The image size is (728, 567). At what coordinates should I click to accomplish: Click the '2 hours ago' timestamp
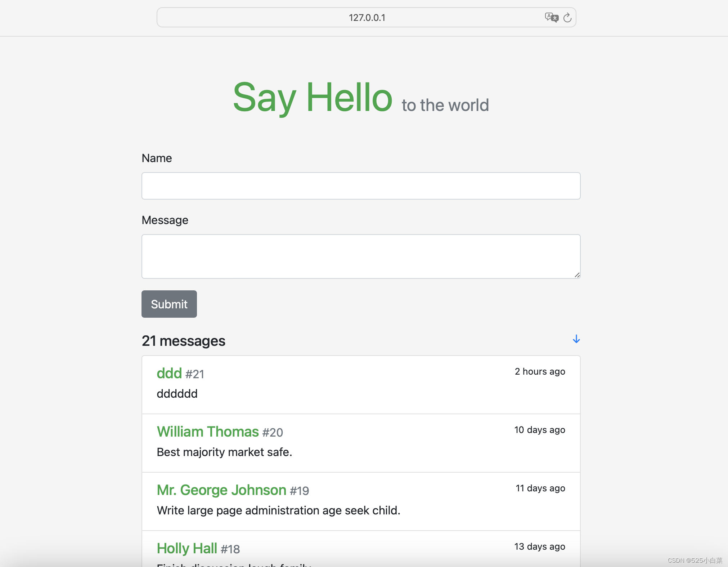(x=540, y=371)
